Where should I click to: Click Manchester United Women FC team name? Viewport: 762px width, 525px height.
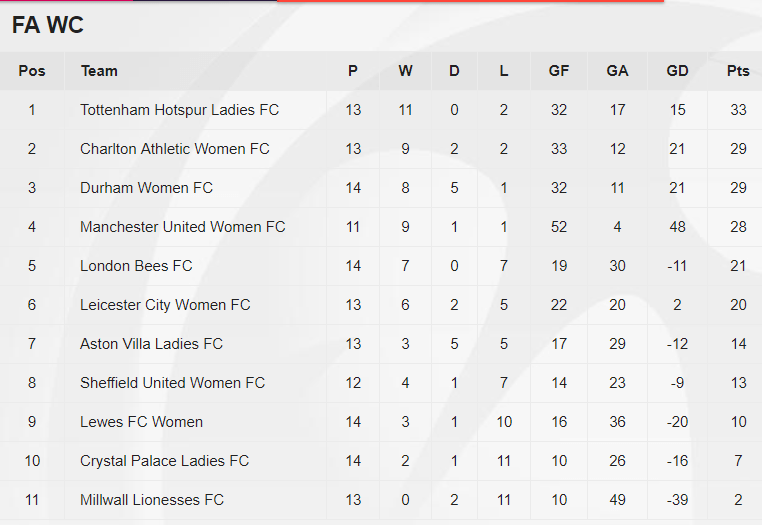tap(182, 227)
